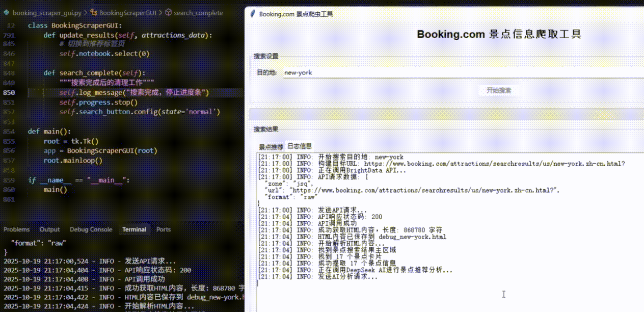This screenshot has width=644, height=312.
Task: Click terminal line API响应状态码: 200
Action: click(97, 270)
